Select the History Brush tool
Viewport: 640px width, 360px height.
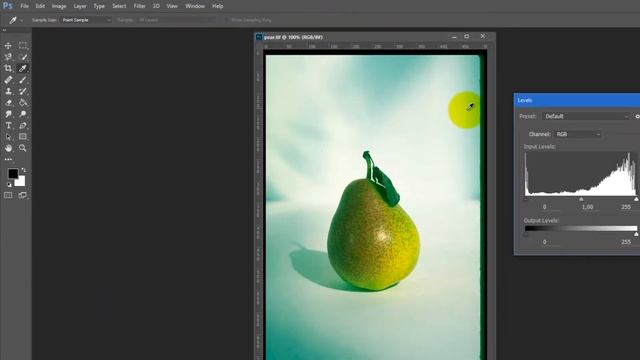(x=23, y=91)
